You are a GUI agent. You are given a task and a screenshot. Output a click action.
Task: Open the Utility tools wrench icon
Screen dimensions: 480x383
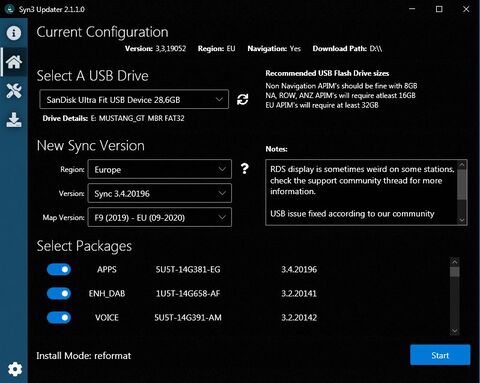click(14, 91)
